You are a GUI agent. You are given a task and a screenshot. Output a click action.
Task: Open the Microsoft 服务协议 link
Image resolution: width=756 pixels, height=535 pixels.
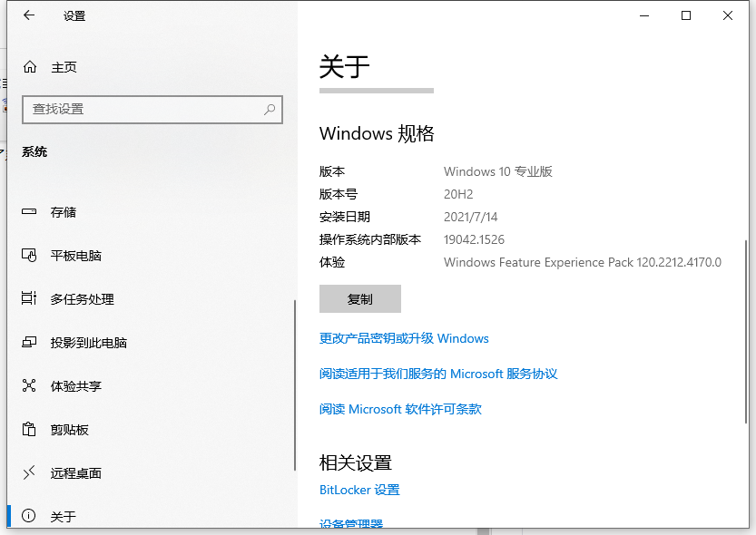(438, 374)
